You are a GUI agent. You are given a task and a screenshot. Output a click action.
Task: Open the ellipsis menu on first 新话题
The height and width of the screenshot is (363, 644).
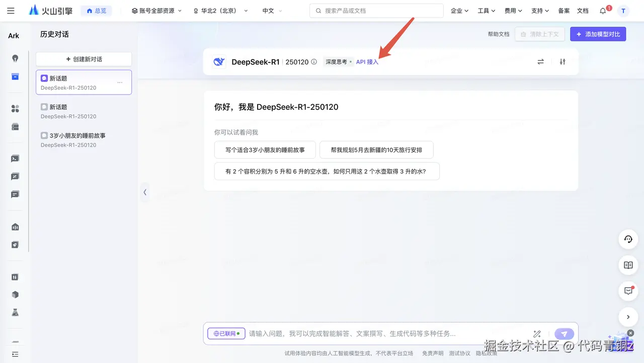click(120, 82)
